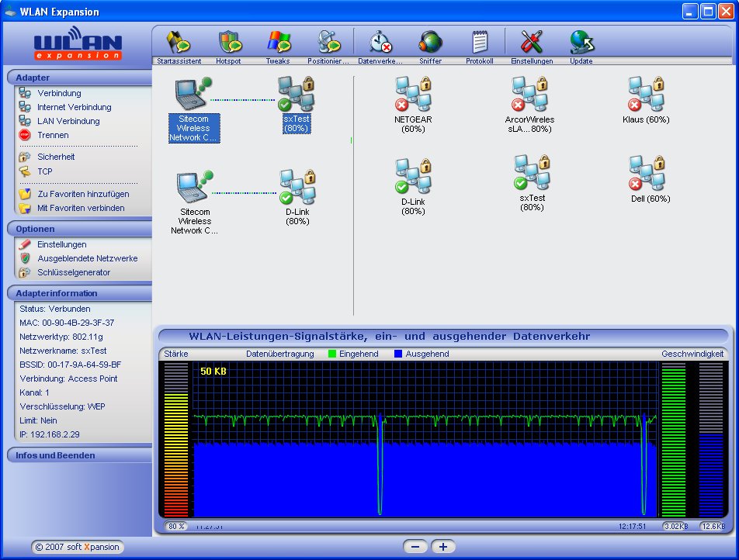The width and height of the screenshot is (739, 560).
Task: Open Einstellungen under Optionen
Action: tap(62, 244)
